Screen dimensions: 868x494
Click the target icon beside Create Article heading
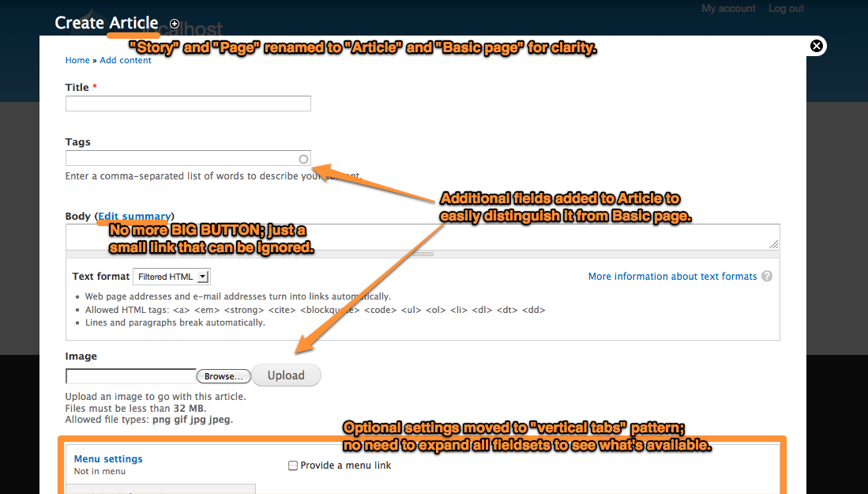coord(174,24)
